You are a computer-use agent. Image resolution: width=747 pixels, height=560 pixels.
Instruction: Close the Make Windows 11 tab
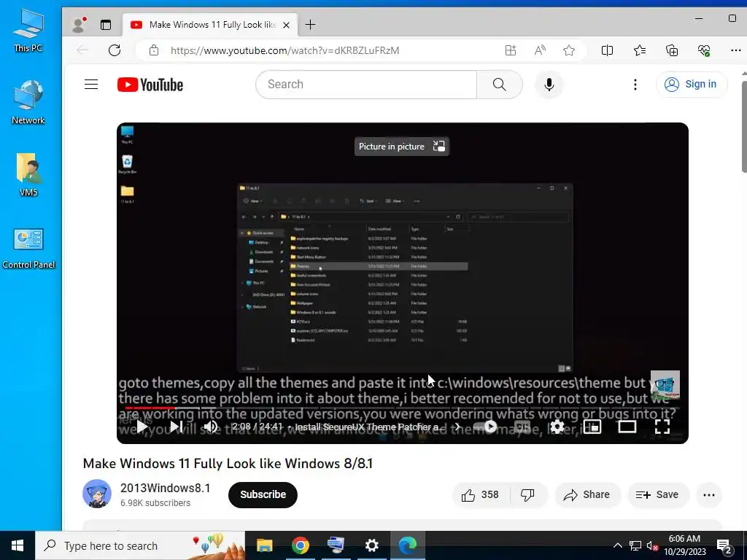tap(286, 25)
